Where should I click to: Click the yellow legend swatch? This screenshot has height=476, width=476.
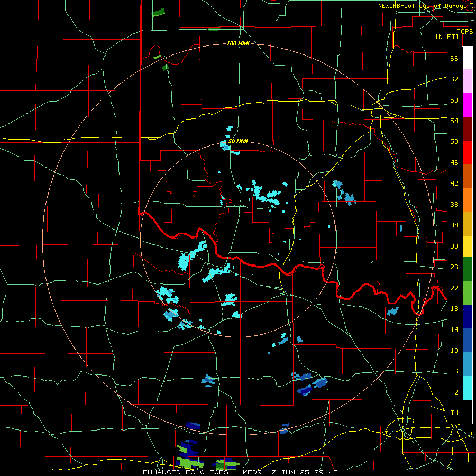(467, 246)
